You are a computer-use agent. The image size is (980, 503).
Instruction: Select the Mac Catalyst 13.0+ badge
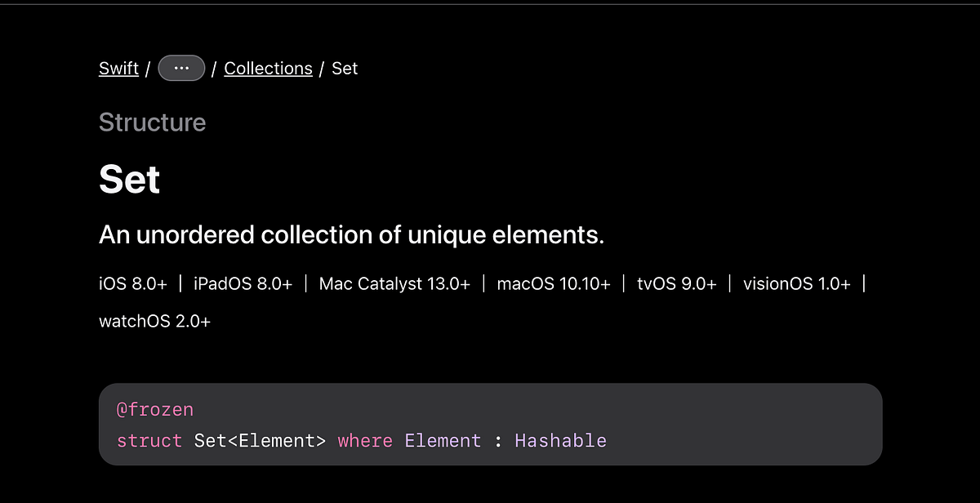coord(394,283)
